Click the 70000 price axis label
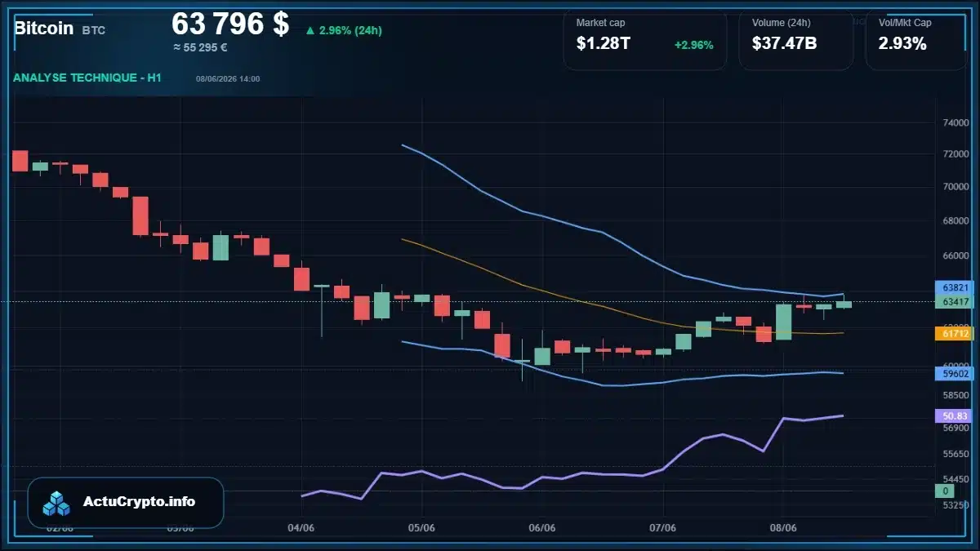Screen dimensions: 980x551 955,186
